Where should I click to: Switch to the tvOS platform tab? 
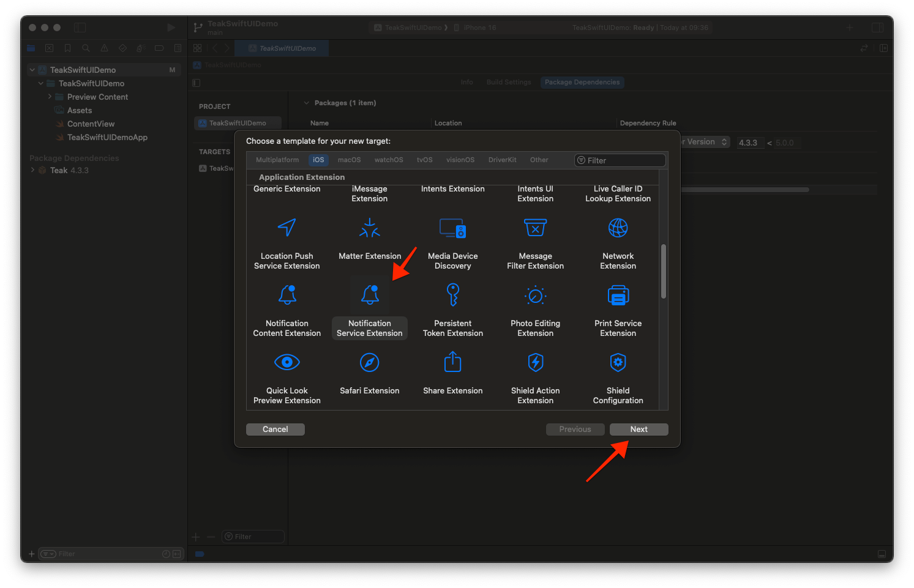tap(425, 160)
